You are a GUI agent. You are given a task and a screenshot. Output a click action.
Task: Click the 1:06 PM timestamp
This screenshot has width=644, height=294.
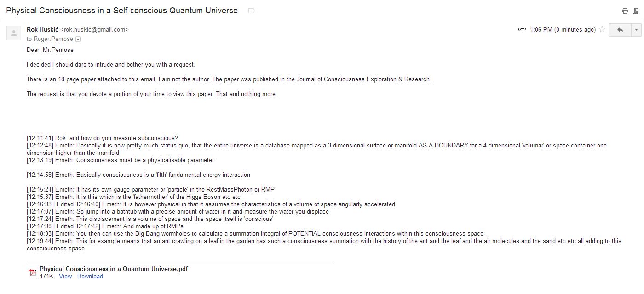563,30
